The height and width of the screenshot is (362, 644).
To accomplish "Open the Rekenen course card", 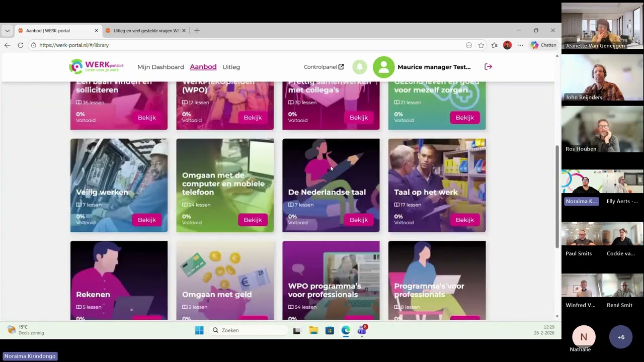I will (x=119, y=280).
